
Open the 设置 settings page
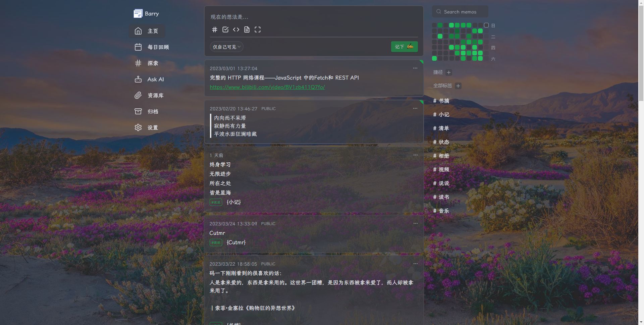click(x=152, y=128)
